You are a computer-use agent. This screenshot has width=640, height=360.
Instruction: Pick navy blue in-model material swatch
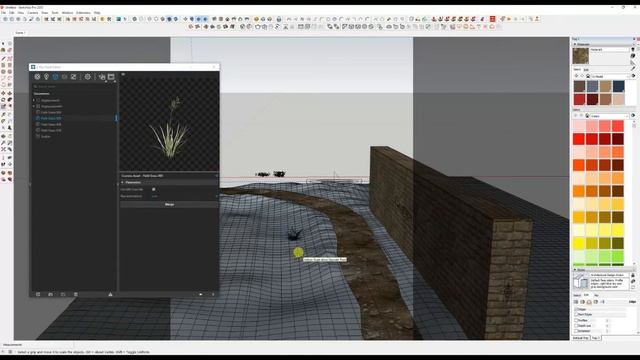click(x=618, y=86)
